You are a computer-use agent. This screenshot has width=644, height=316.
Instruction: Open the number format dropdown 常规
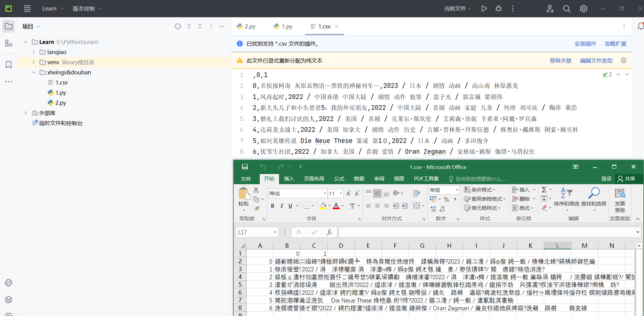pos(457,190)
